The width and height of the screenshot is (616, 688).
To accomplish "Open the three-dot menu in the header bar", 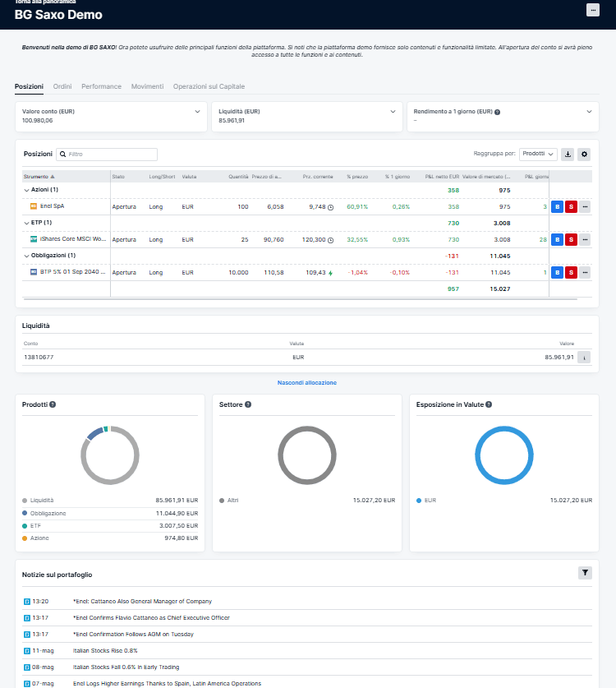I will click(x=593, y=10).
